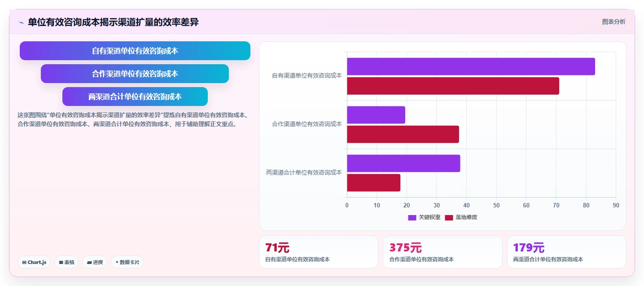Image resolution: width=644 pixels, height=286 pixels.
Task: Click the 两渠道合计单位有效咨询成本 y-axis label
Action: pyautogui.click(x=304, y=172)
